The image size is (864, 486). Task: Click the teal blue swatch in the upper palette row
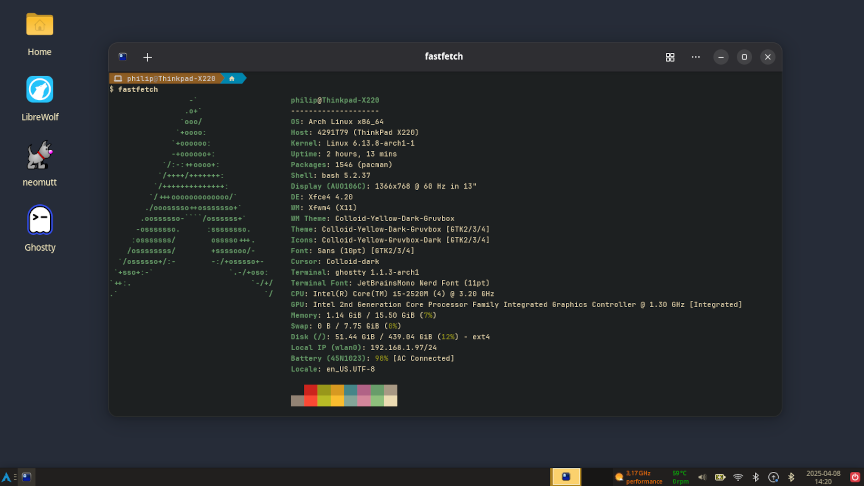[x=350, y=390]
